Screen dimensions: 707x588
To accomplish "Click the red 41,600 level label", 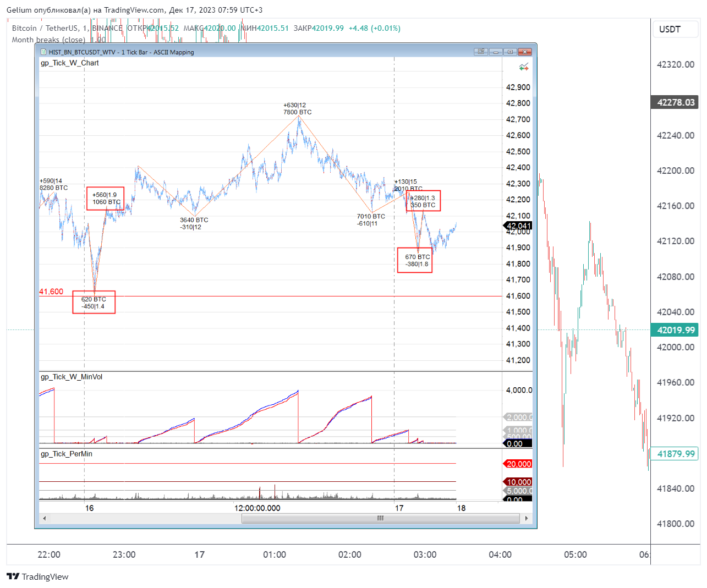I will [x=51, y=292].
